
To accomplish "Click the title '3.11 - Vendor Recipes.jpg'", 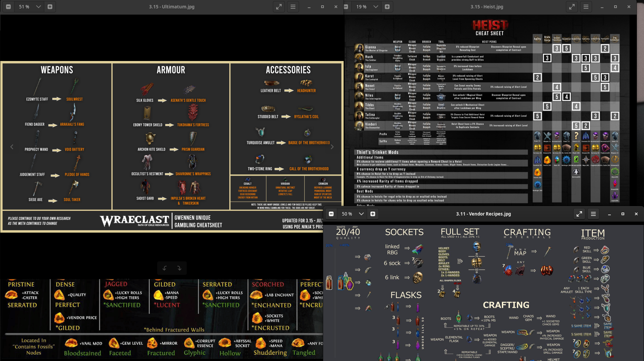I will [483, 214].
